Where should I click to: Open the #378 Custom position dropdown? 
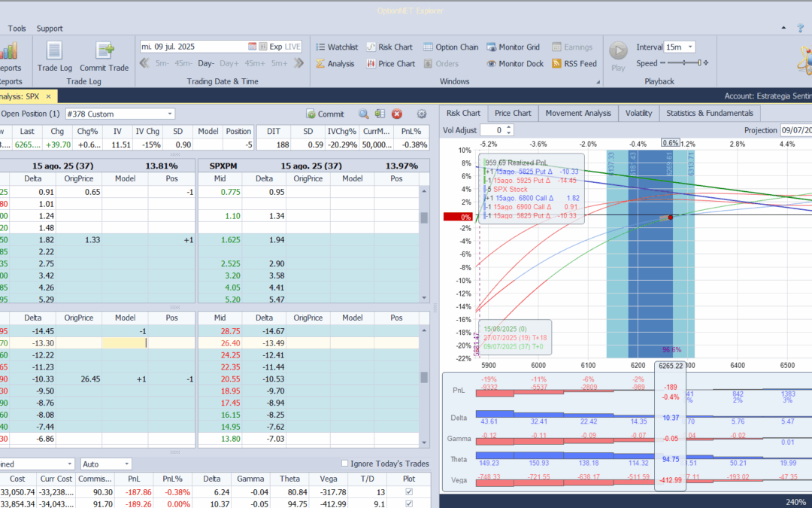(x=169, y=114)
